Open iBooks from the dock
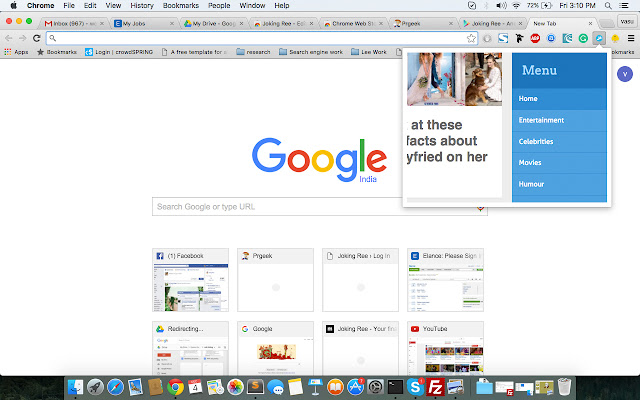This screenshot has width=640, height=400. tap(335, 387)
